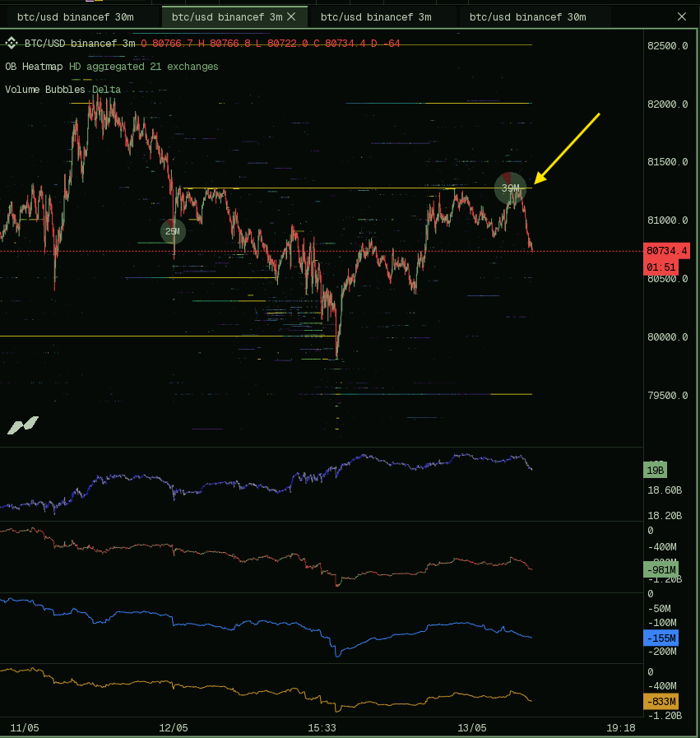Screen dimensions: 700x738
Task: Click the orange -833M value label
Action: click(661, 701)
